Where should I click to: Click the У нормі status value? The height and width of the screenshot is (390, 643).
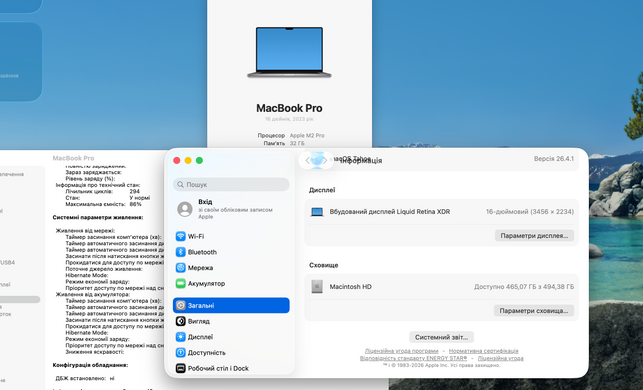tap(140, 198)
